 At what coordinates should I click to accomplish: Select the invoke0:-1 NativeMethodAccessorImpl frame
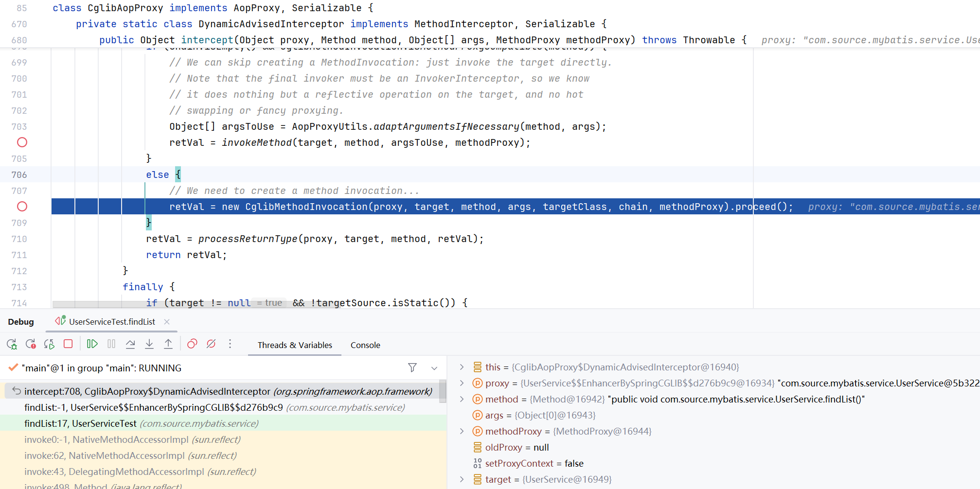[223, 439]
